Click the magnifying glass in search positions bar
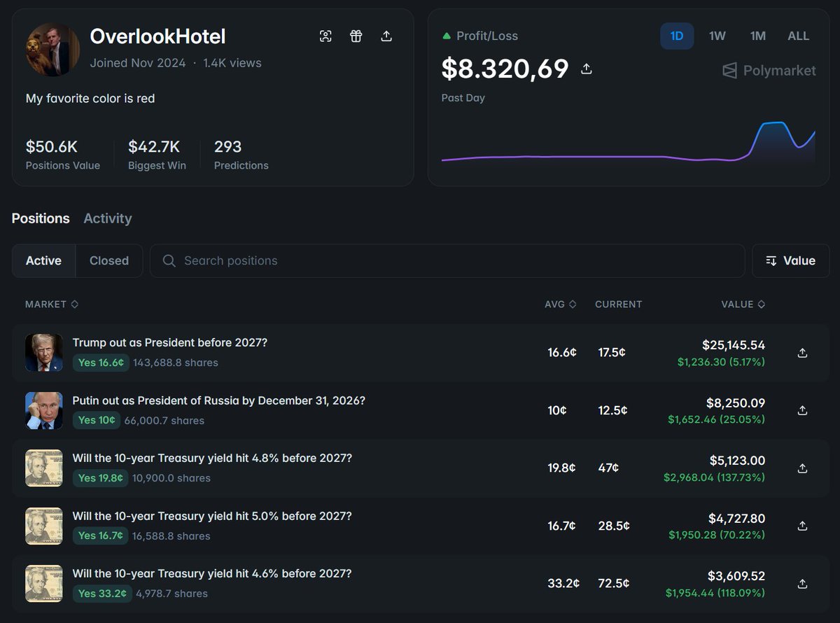The height and width of the screenshot is (623, 840). click(x=169, y=260)
